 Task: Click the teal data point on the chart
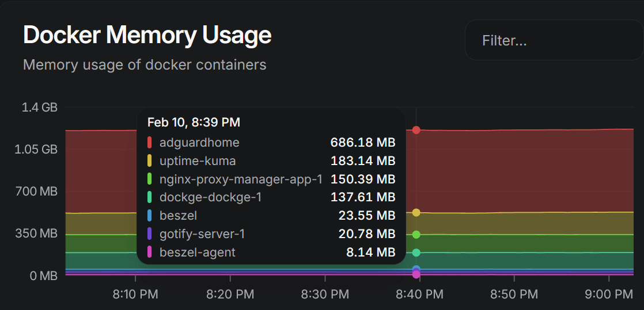click(416, 252)
